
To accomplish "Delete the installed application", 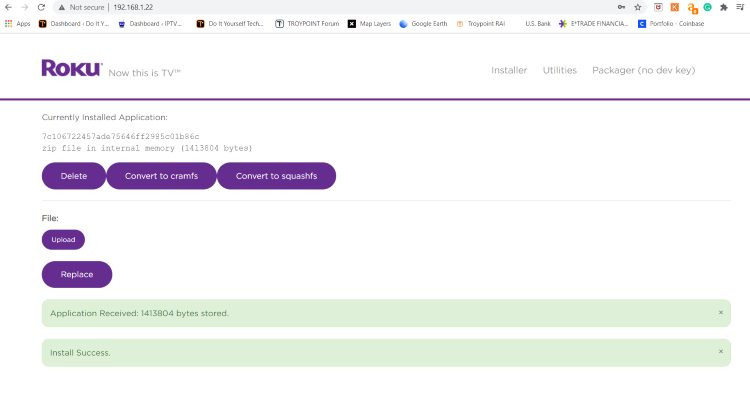I will (x=74, y=176).
